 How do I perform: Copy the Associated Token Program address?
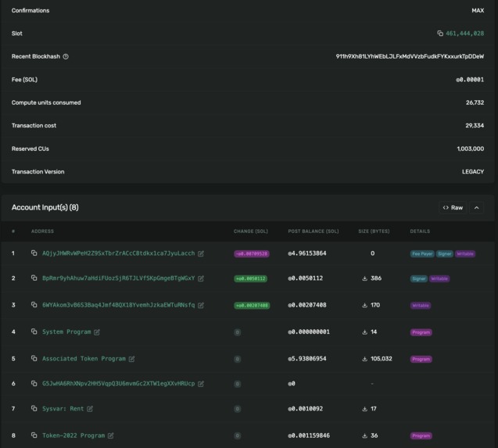coord(34,358)
